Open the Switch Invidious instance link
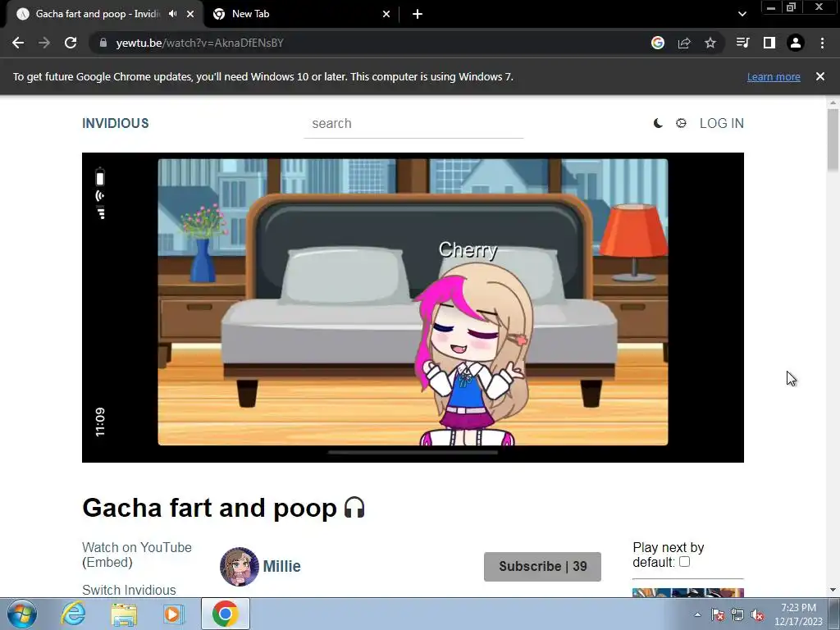Screen dimensions: 840x630 click(x=129, y=590)
